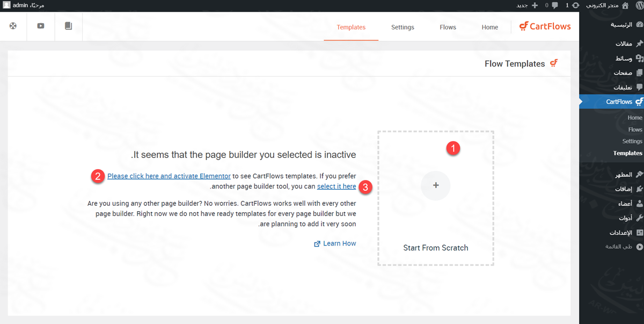Click 'Please click here and activate Elementor' link
The height and width of the screenshot is (324, 644).
coord(169,176)
